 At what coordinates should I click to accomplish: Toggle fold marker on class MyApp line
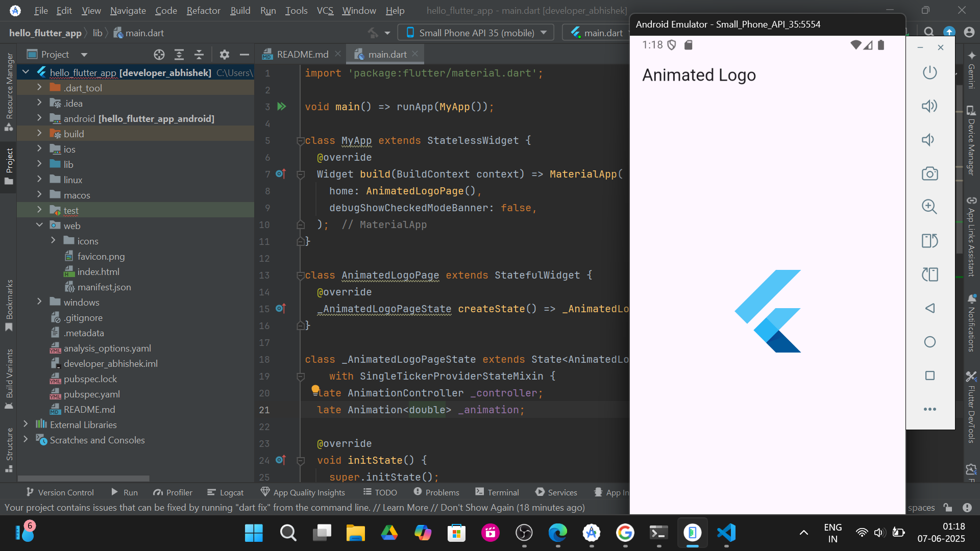click(x=301, y=141)
